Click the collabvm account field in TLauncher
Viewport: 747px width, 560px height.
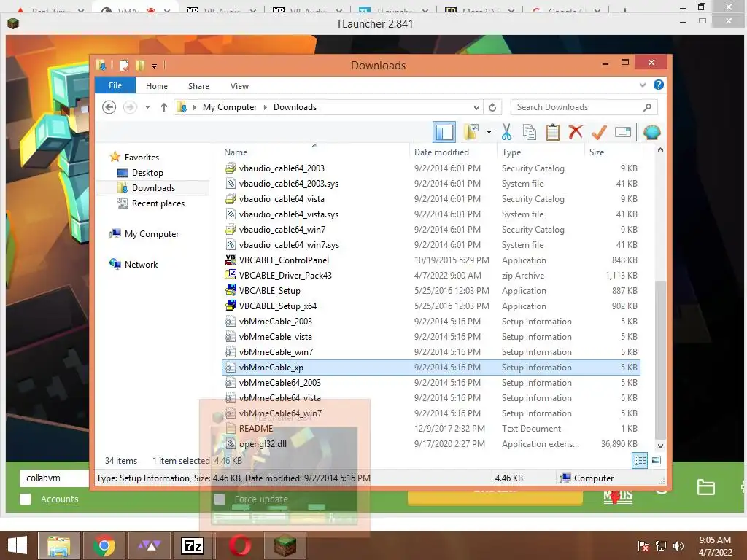click(x=54, y=478)
